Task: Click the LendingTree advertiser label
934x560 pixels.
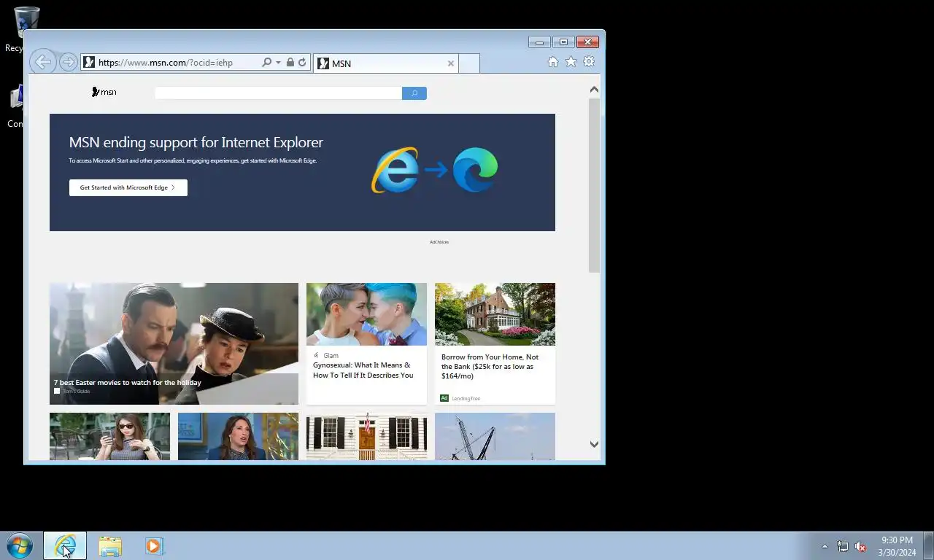Action: point(466,399)
